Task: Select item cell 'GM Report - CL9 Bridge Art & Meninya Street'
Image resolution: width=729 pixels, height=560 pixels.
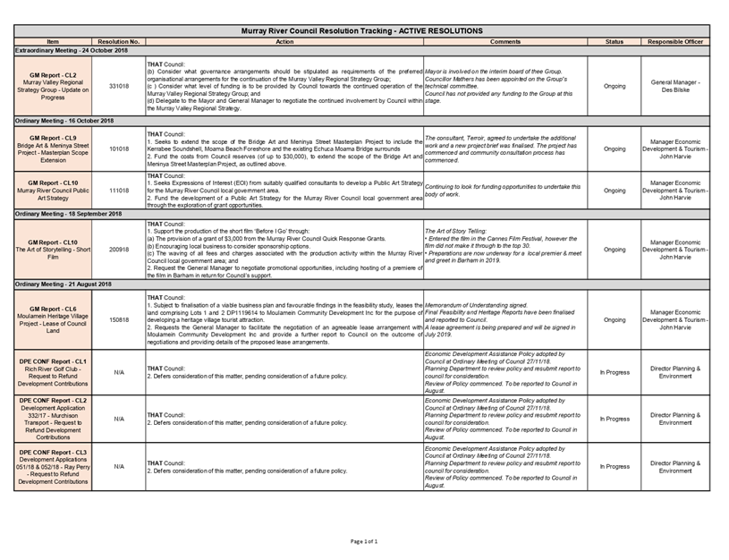Action: (53, 148)
